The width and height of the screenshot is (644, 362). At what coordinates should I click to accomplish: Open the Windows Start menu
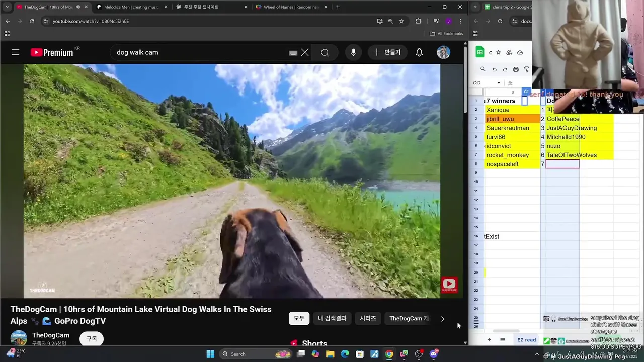coord(210,354)
